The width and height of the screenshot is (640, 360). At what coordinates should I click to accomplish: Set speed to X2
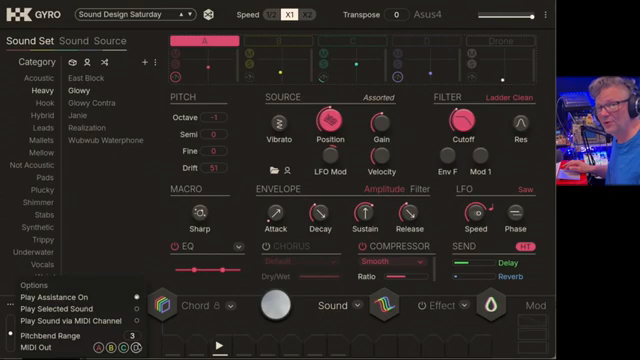point(307,15)
